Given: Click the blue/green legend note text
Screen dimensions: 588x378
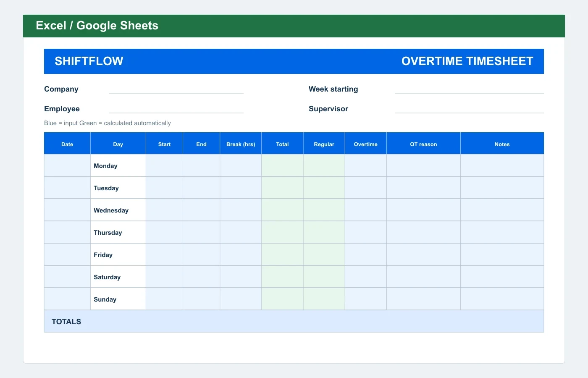Looking at the screenshot, I should (x=108, y=123).
